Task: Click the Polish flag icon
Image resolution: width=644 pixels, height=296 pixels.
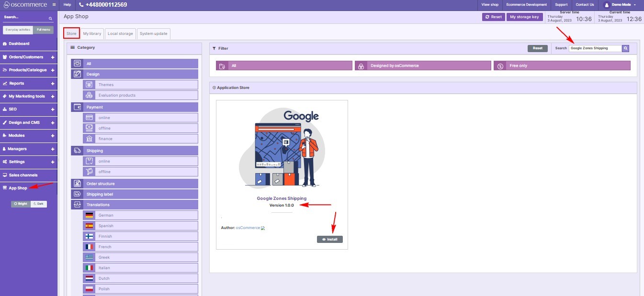Action: (89, 289)
